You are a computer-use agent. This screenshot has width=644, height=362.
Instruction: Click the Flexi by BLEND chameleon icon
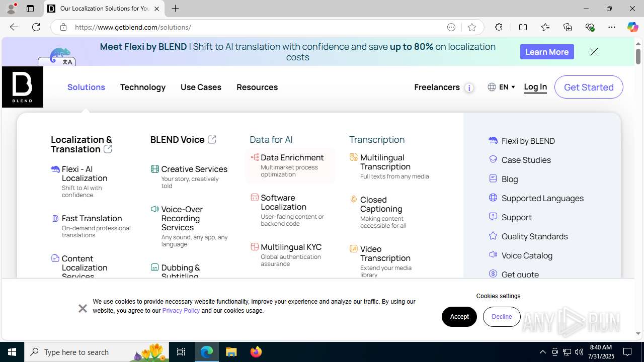coord(493,140)
